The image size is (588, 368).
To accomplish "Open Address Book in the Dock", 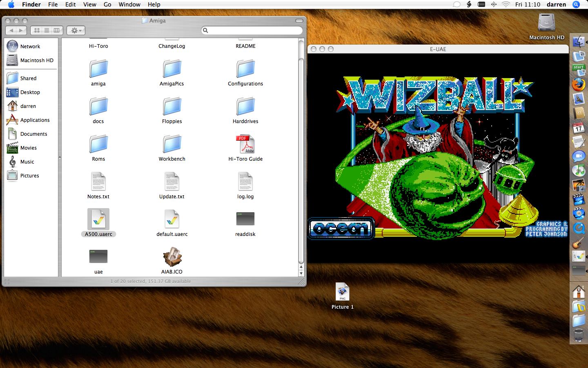I will click(579, 113).
